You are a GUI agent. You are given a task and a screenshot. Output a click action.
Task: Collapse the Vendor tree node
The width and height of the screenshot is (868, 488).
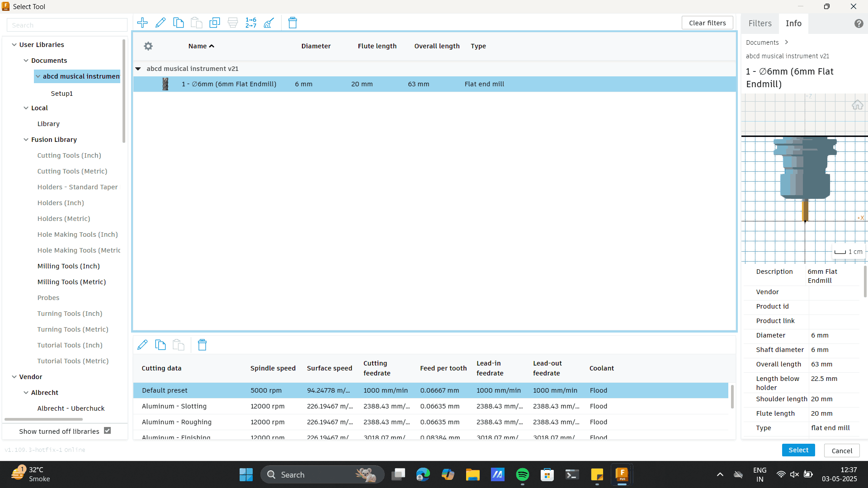[x=14, y=377]
